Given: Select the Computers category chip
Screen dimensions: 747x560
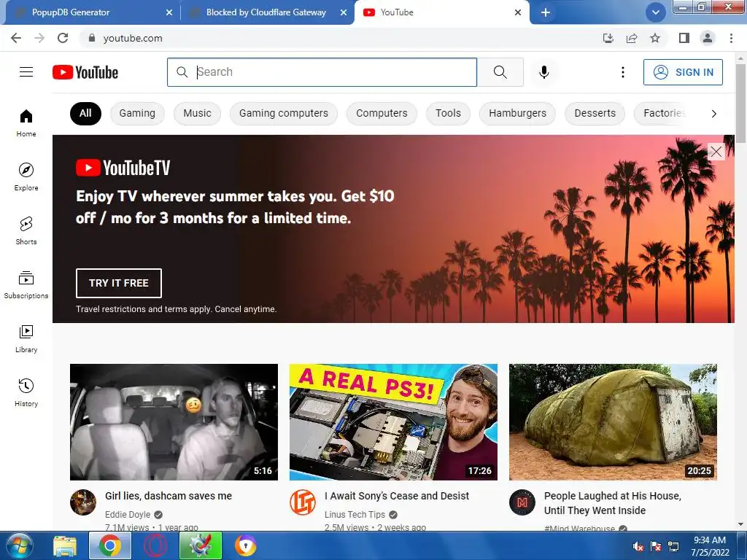Looking at the screenshot, I should coord(382,113).
